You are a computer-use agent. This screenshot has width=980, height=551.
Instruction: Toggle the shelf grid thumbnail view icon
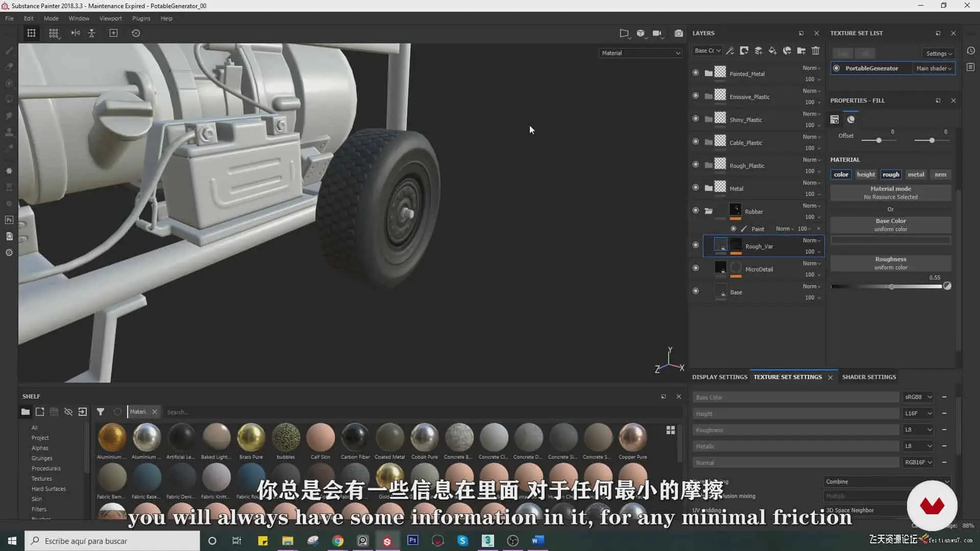(671, 430)
